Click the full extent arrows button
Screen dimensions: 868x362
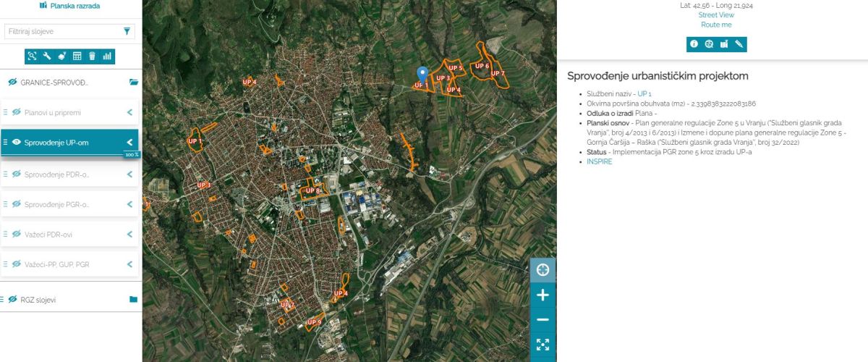coord(542,345)
